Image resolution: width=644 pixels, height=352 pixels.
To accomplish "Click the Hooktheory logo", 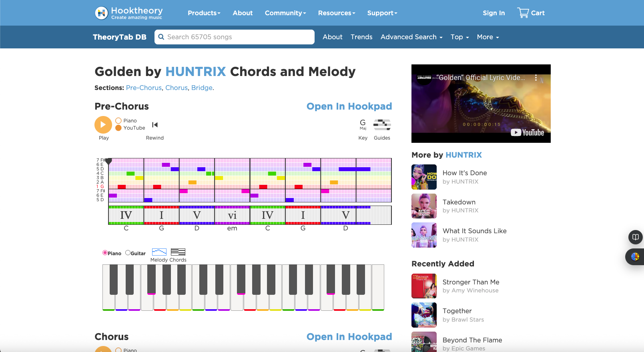I will tap(129, 13).
